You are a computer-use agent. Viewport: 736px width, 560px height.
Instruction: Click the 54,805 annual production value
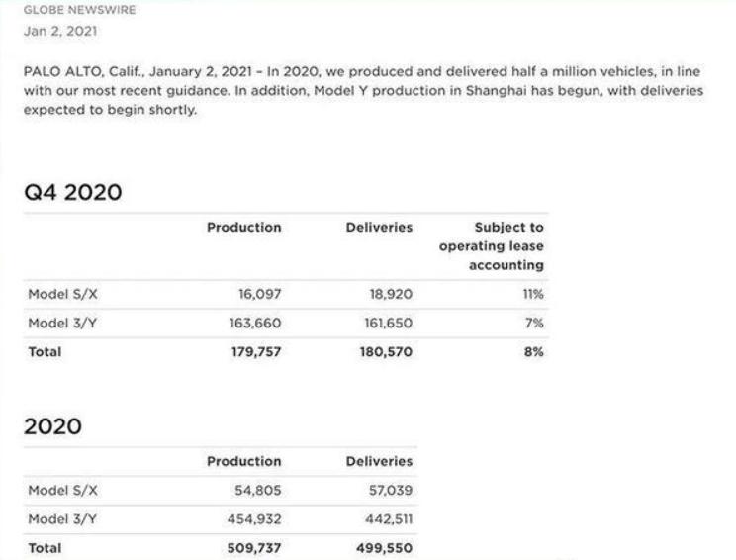[255, 491]
